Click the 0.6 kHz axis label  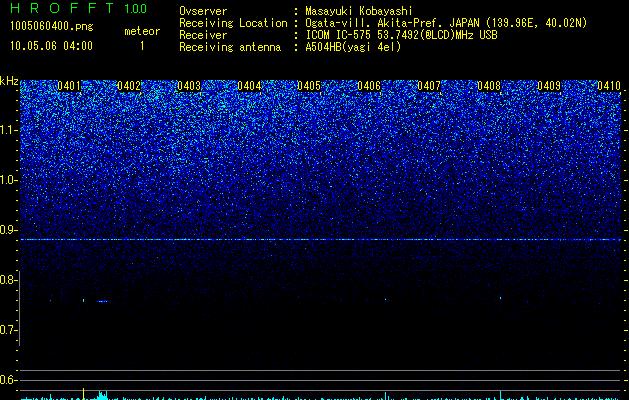coord(8,380)
